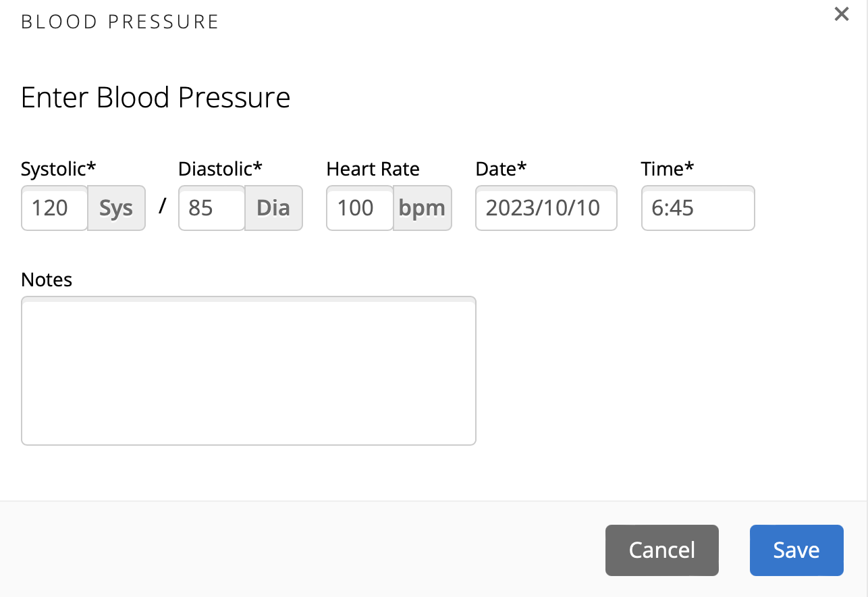Focus the Diastolic field showing 85

211,208
